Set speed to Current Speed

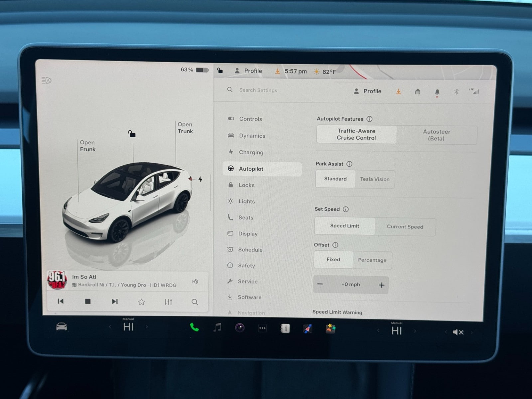[x=405, y=227]
